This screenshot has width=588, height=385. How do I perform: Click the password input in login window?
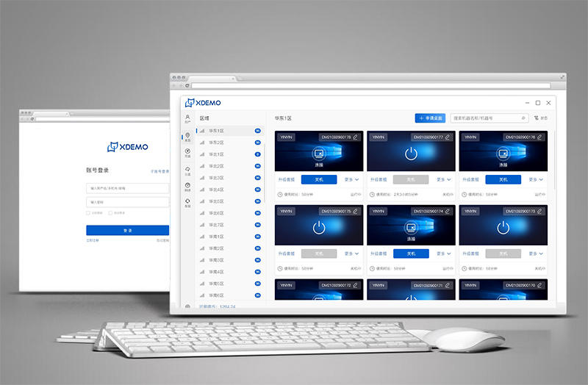coord(127,202)
